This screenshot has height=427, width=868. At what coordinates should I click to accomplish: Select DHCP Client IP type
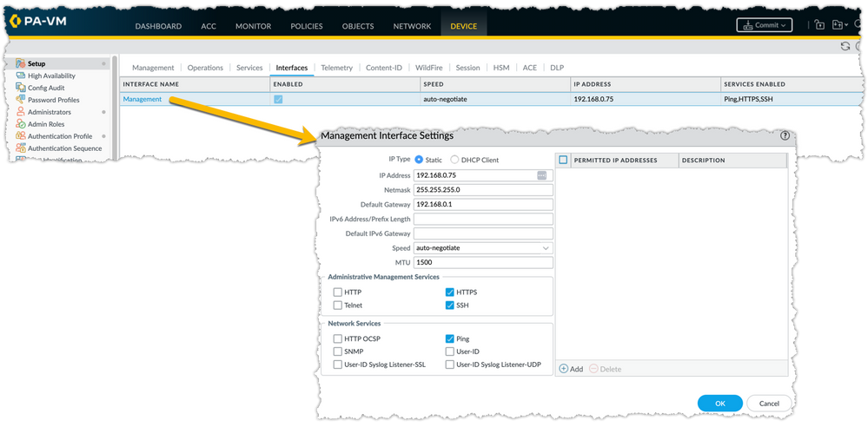coord(454,160)
